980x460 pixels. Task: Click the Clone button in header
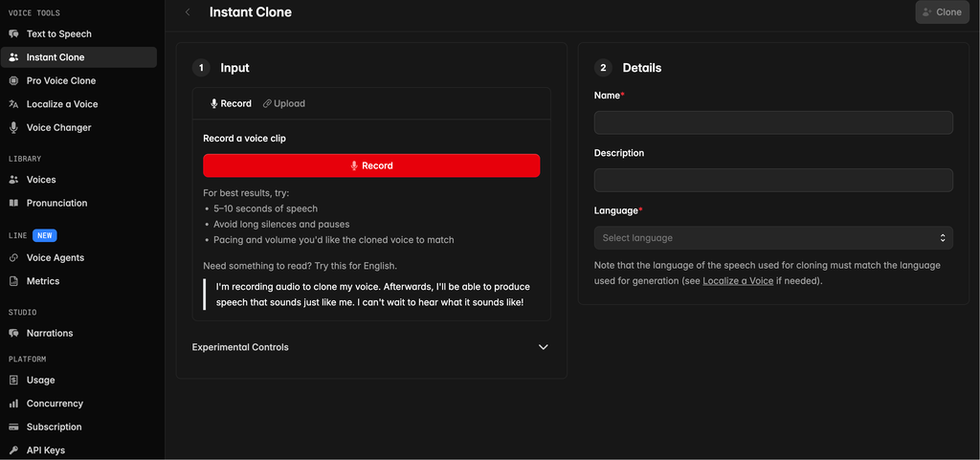click(942, 12)
